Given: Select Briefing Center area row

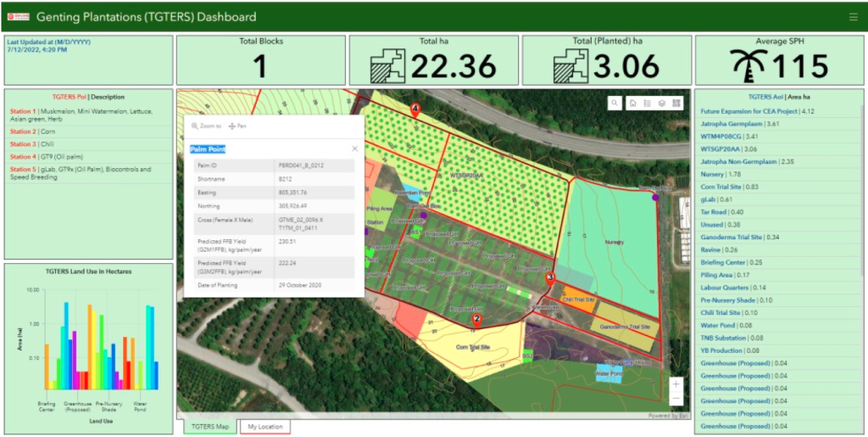Looking at the screenshot, I should click(779, 262).
